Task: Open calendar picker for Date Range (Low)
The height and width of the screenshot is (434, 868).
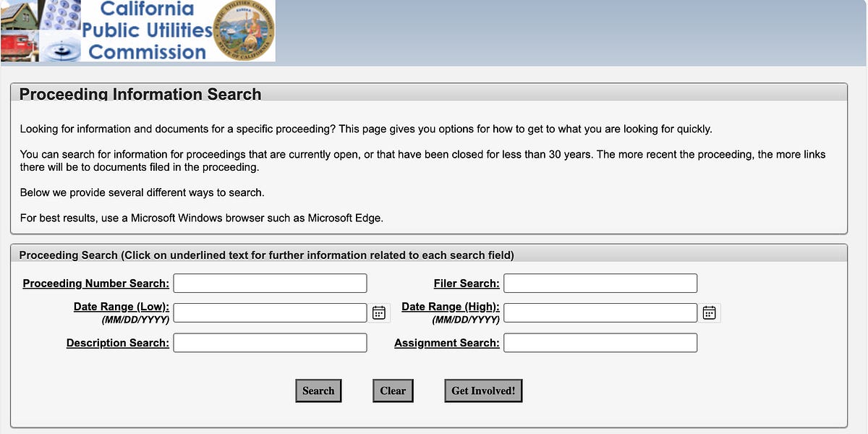Action: pos(379,312)
